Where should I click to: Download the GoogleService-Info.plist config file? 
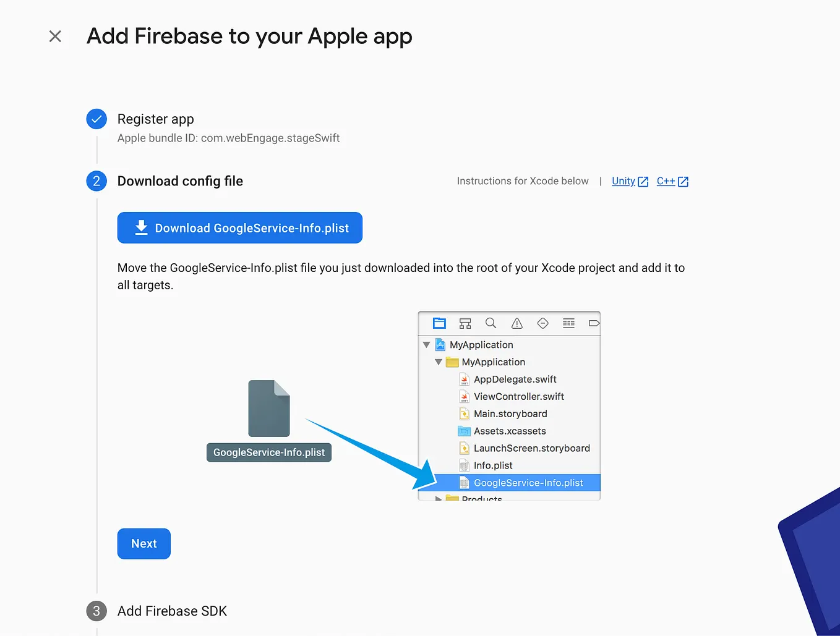(240, 228)
